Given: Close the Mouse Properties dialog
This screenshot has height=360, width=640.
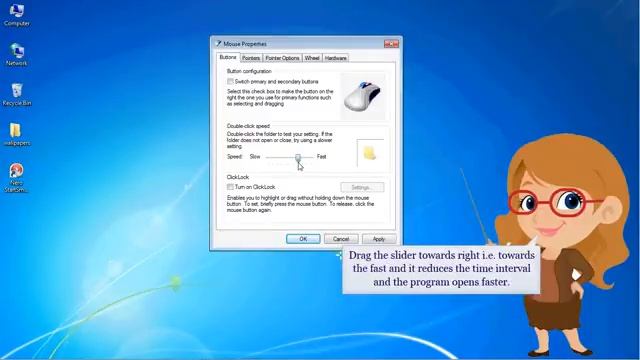Looking at the screenshot, I should 391,44.
